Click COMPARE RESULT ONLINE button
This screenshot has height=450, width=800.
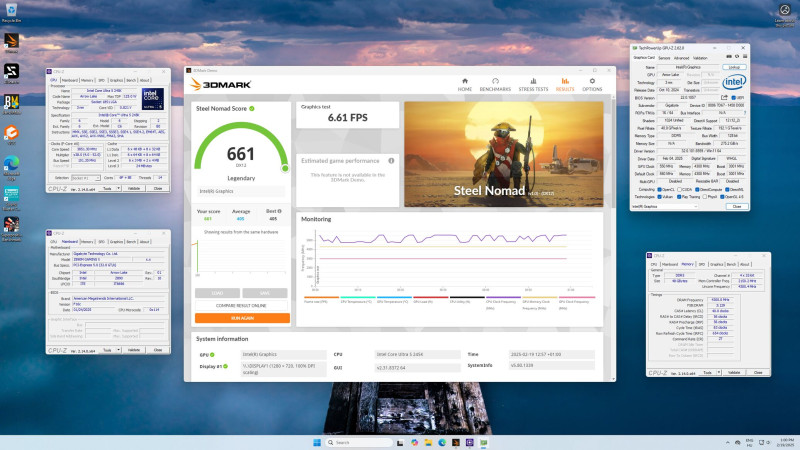click(x=241, y=305)
